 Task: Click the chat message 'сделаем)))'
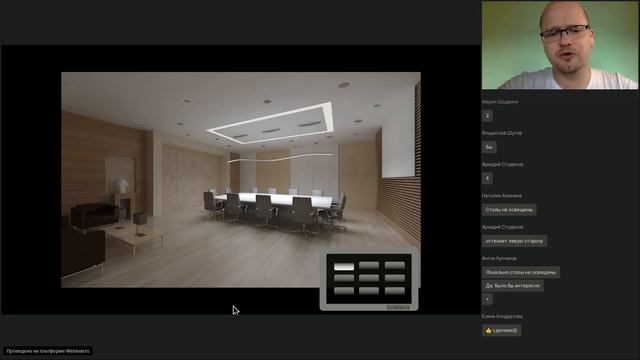(501, 330)
